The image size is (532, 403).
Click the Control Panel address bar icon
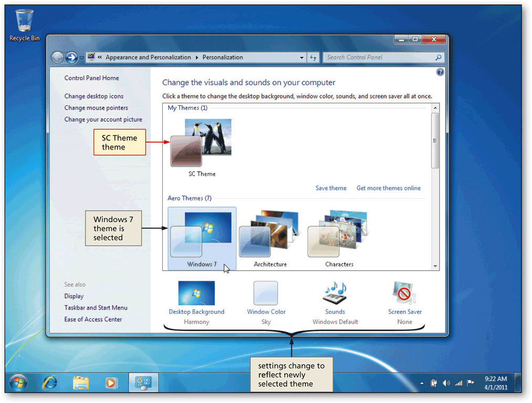coord(91,57)
